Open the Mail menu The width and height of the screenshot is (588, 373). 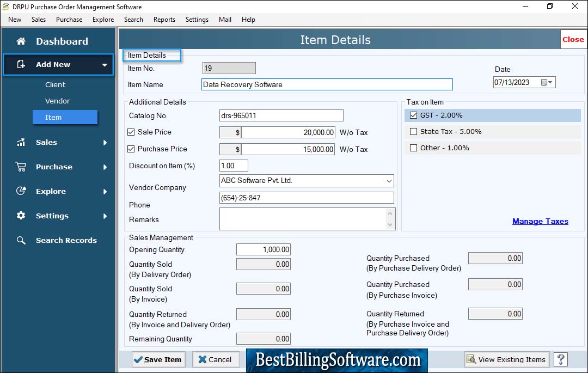225,20
